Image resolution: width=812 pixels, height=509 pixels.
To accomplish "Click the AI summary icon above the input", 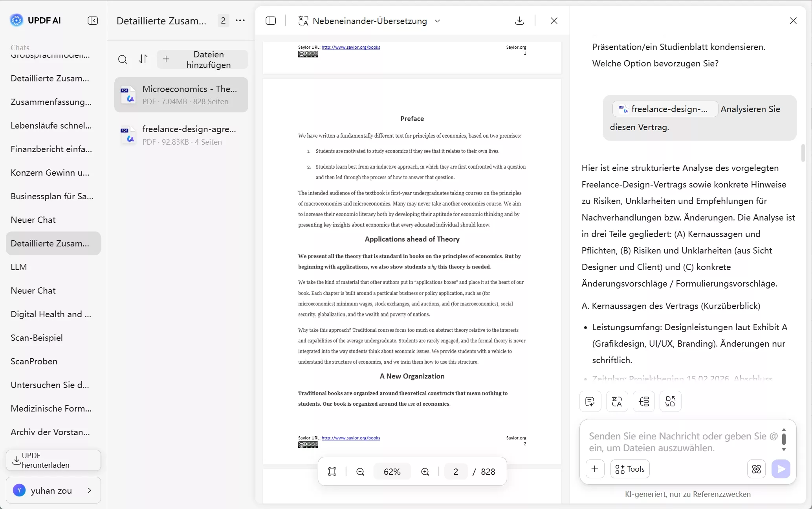I will [590, 401].
